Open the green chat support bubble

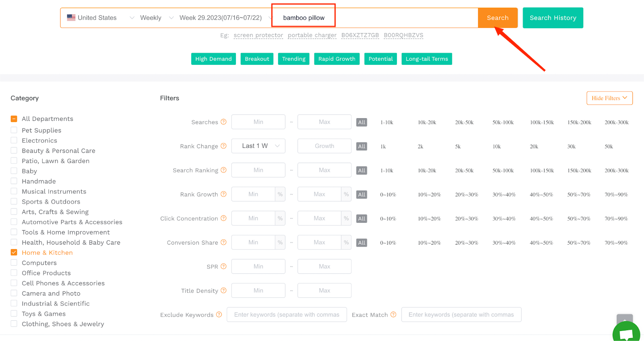click(626, 333)
